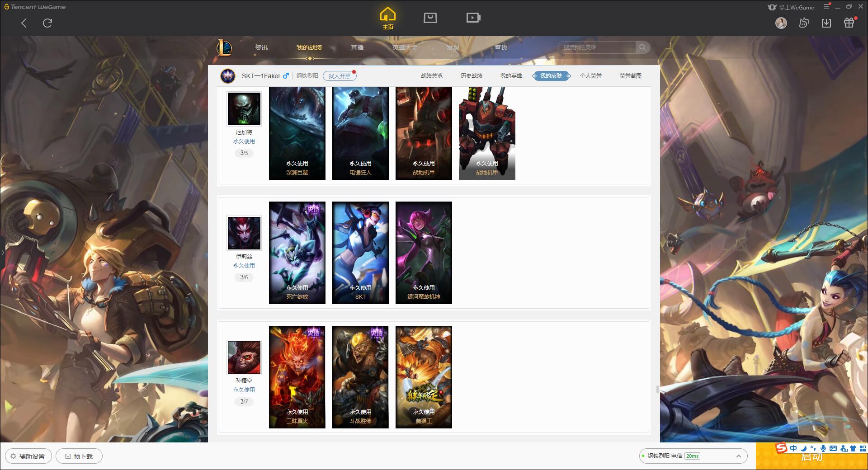This screenshot has width=868, height=470.
Task: Switch to the 直播 tab
Action: [357, 47]
